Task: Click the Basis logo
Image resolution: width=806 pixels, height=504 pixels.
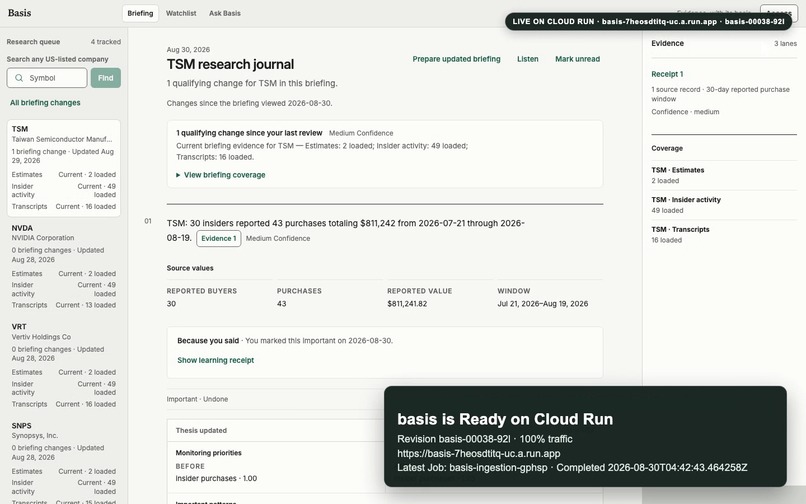Action: tap(20, 13)
